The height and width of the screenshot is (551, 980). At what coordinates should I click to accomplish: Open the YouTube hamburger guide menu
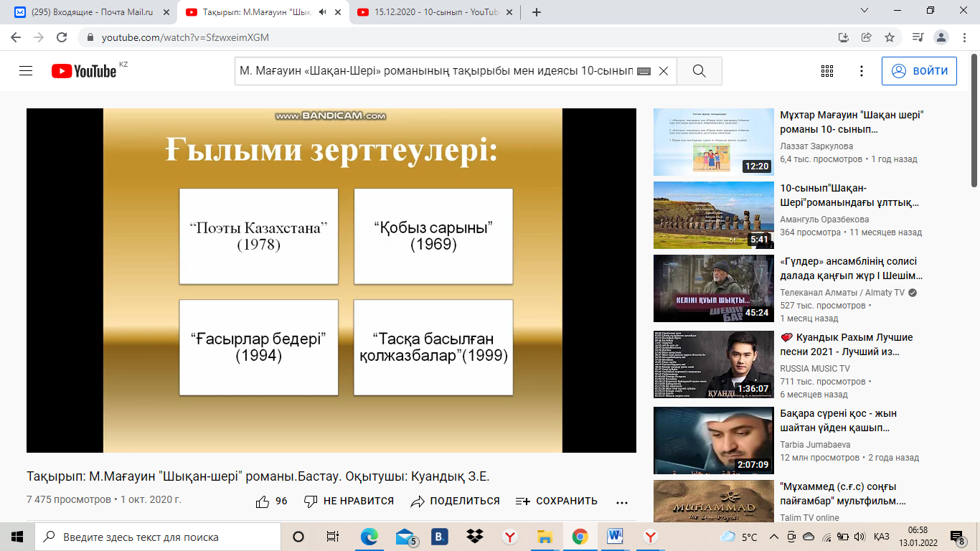[x=26, y=71]
